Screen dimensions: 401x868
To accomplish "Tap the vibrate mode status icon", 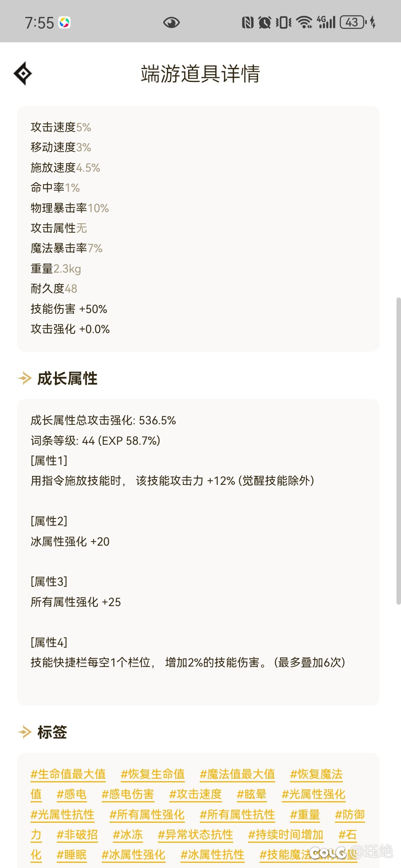I will pos(284,23).
